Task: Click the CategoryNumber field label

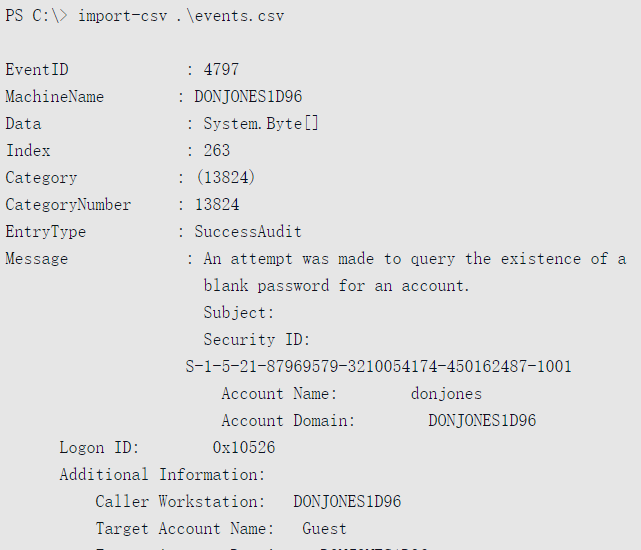Action: point(68,205)
